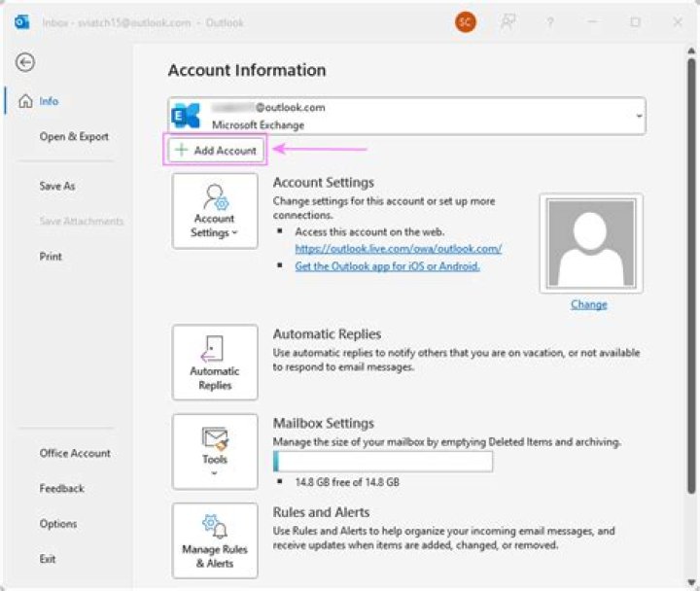Click the SC profile avatar in title bar
700x591 pixels.
coord(466,21)
